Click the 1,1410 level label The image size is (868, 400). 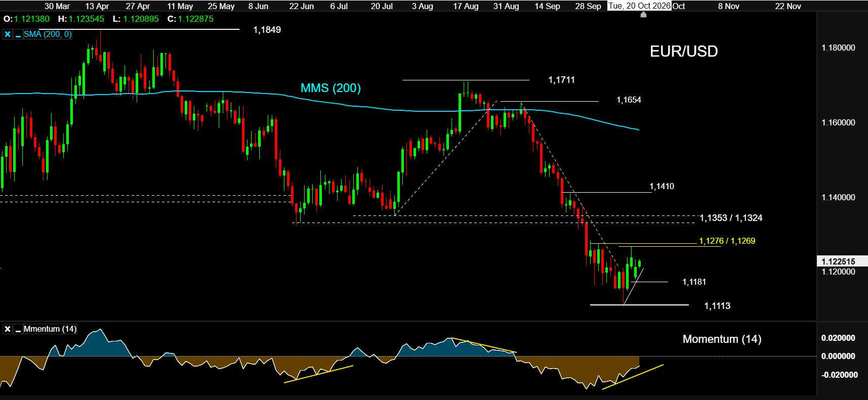click(x=662, y=187)
